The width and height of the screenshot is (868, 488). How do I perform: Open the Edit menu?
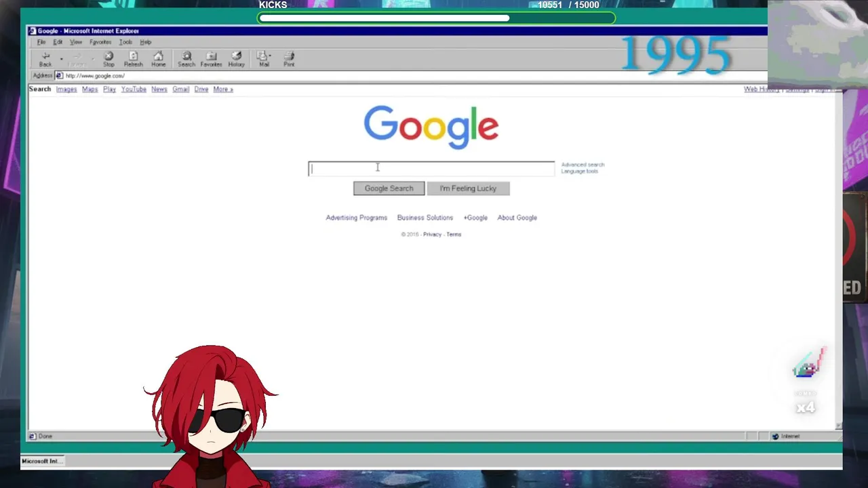tap(58, 42)
